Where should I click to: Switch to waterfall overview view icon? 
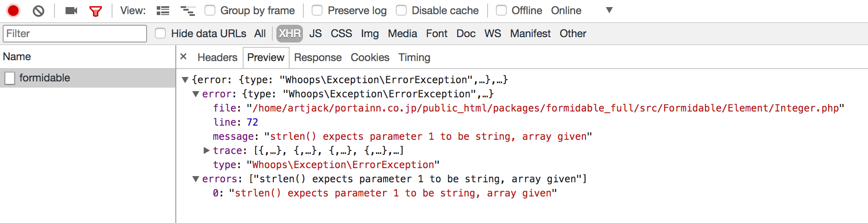click(188, 11)
